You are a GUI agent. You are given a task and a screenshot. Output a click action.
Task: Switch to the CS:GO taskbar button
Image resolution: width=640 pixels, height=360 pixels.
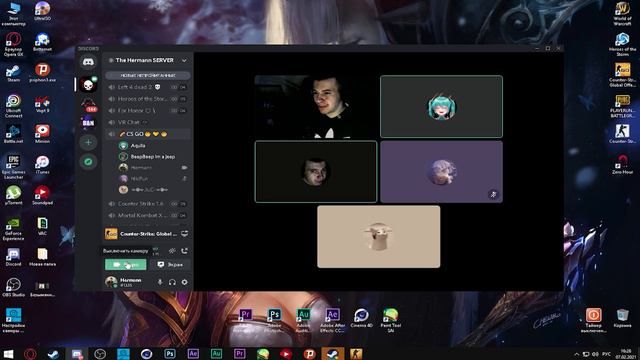tap(356, 354)
